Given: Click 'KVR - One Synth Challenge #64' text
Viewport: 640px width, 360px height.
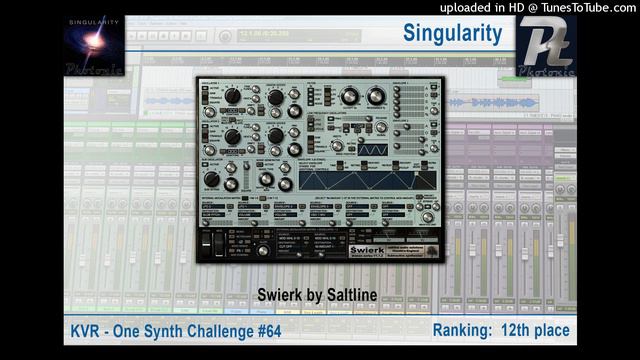Looking at the screenshot, I should click(176, 331).
